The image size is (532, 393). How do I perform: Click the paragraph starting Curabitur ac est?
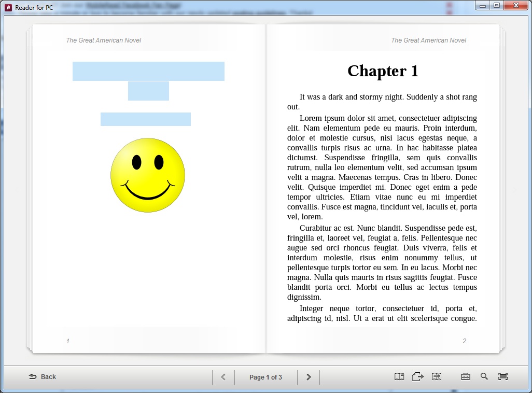tap(382, 262)
